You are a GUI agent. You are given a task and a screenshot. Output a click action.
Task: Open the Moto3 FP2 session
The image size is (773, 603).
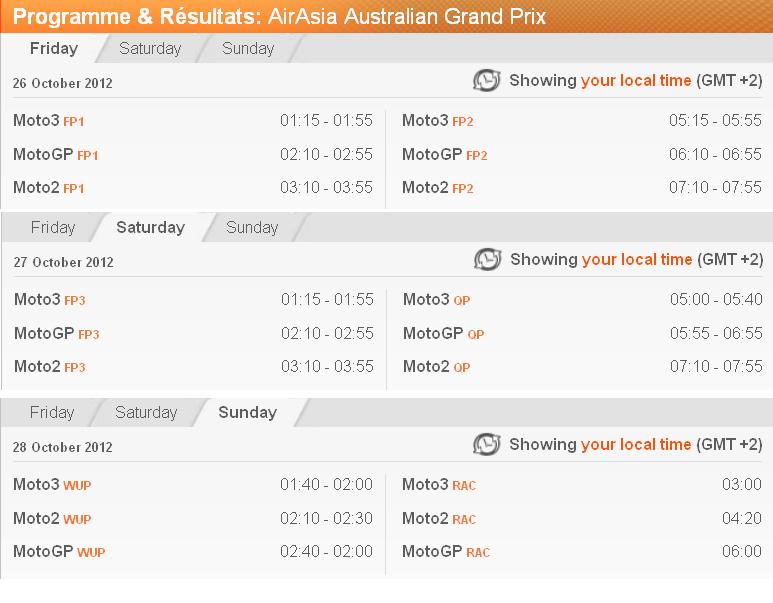438,120
